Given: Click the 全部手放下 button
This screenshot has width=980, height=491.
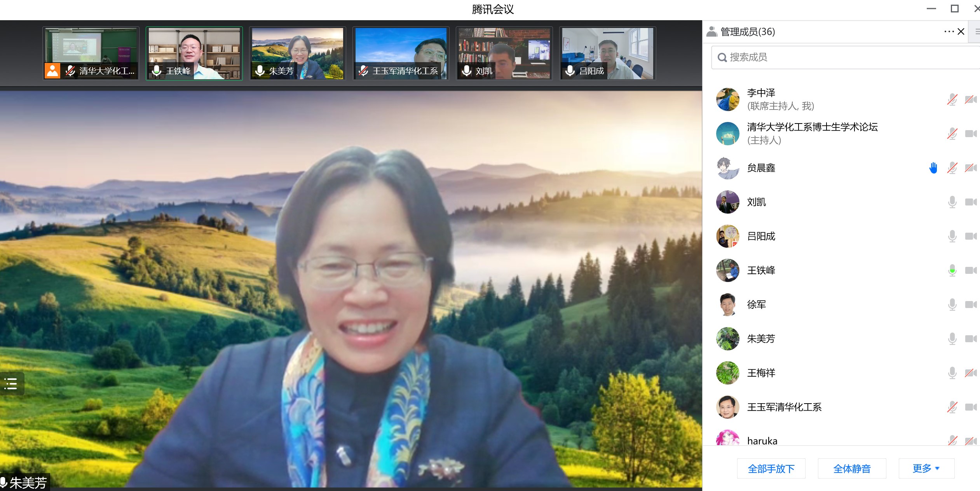Looking at the screenshot, I should pyautogui.click(x=771, y=468).
